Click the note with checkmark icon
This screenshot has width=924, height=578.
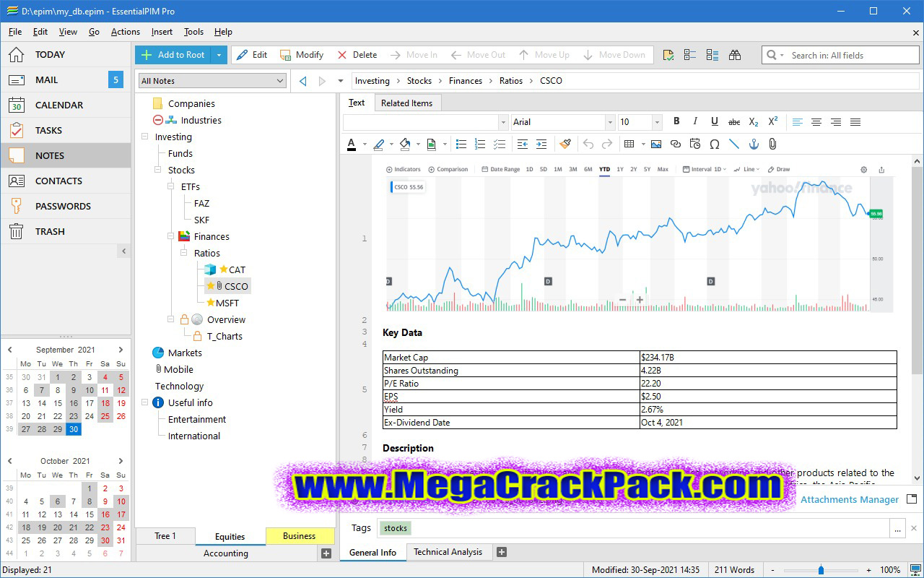tap(668, 55)
